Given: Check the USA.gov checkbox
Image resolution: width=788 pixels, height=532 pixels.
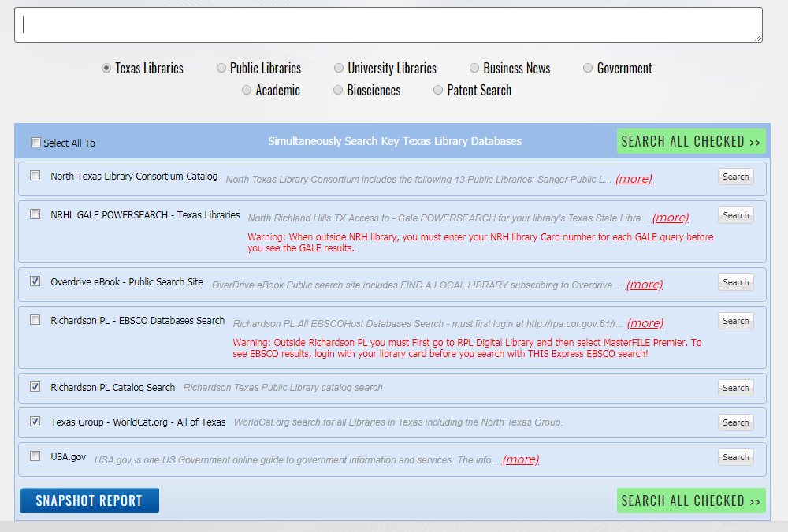Looking at the screenshot, I should 35,456.
